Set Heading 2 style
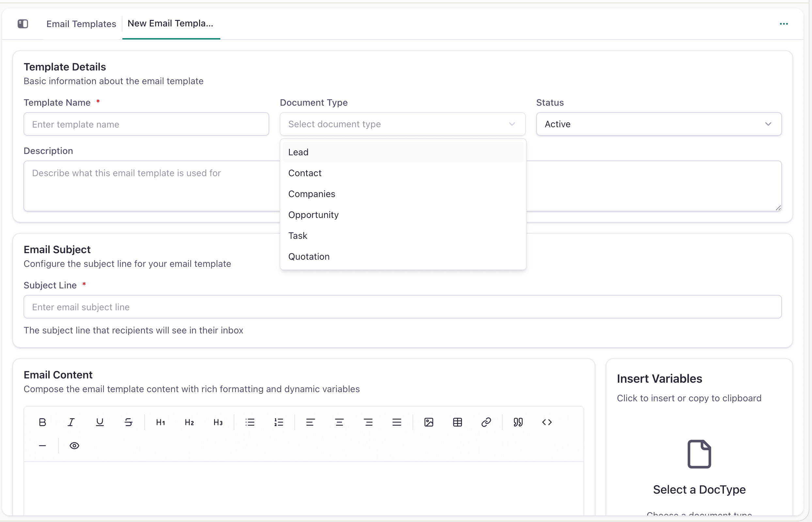Screen dimensions: 812x522 click(189, 422)
